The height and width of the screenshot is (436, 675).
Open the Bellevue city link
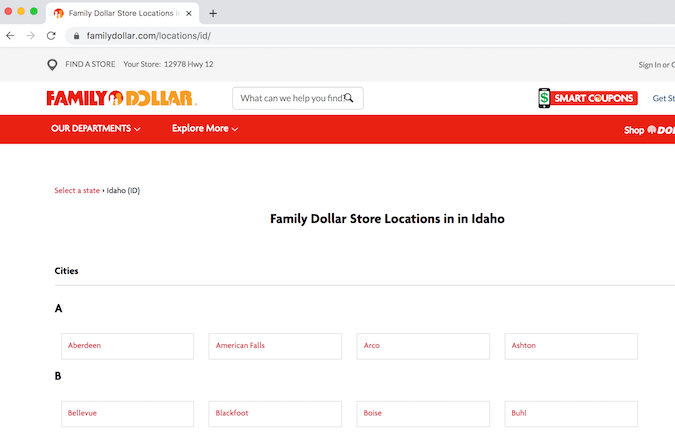pos(127,414)
